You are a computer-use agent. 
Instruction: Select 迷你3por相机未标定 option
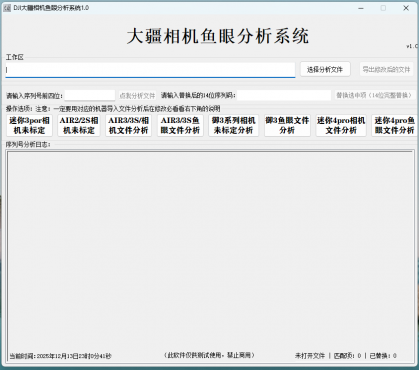click(x=29, y=125)
